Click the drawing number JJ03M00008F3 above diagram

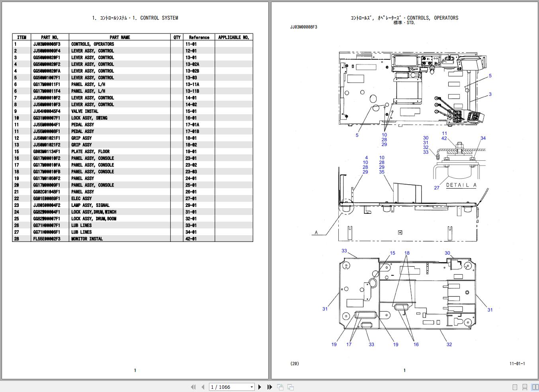tap(304, 27)
